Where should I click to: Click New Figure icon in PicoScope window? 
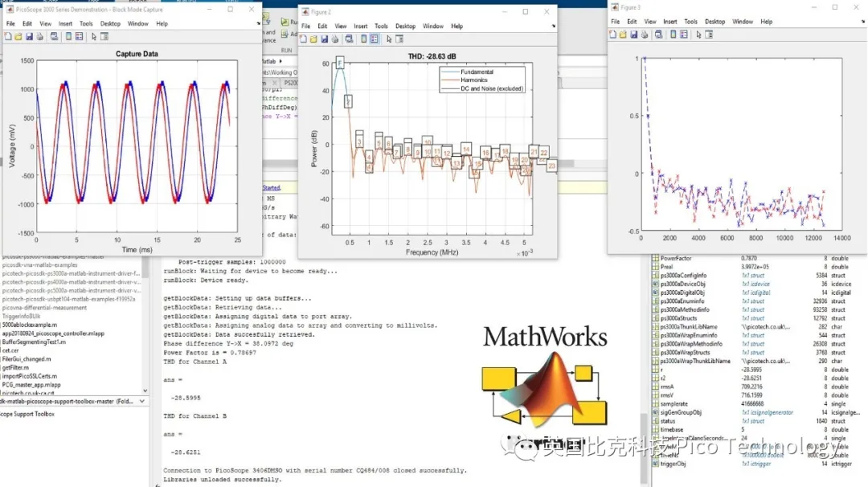click(x=8, y=36)
